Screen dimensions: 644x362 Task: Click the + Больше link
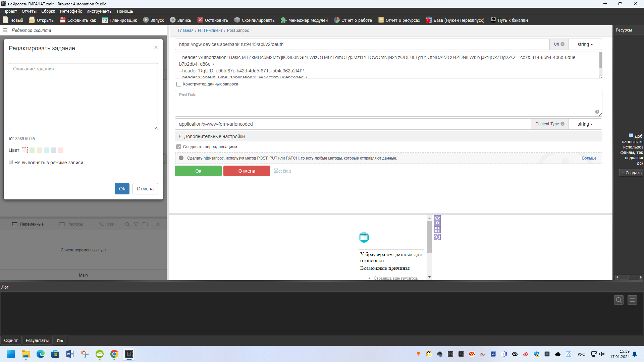[587, 158]
